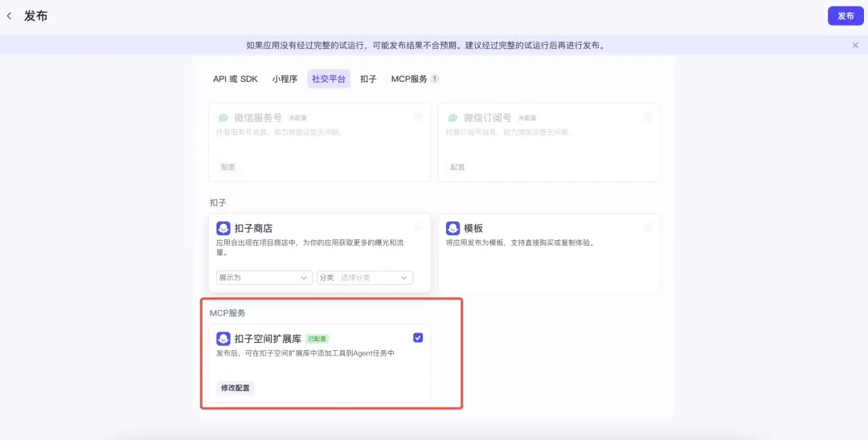The height and width of the screenshot is (440, 868).
Task: Uncheck the 扣子空间扩展库 checkbox
Action: (x=417, y=337)
